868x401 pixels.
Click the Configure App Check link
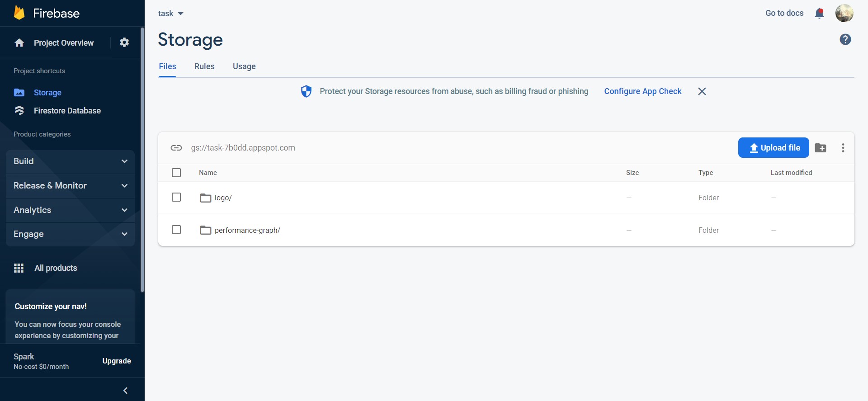tap(642, 91)
